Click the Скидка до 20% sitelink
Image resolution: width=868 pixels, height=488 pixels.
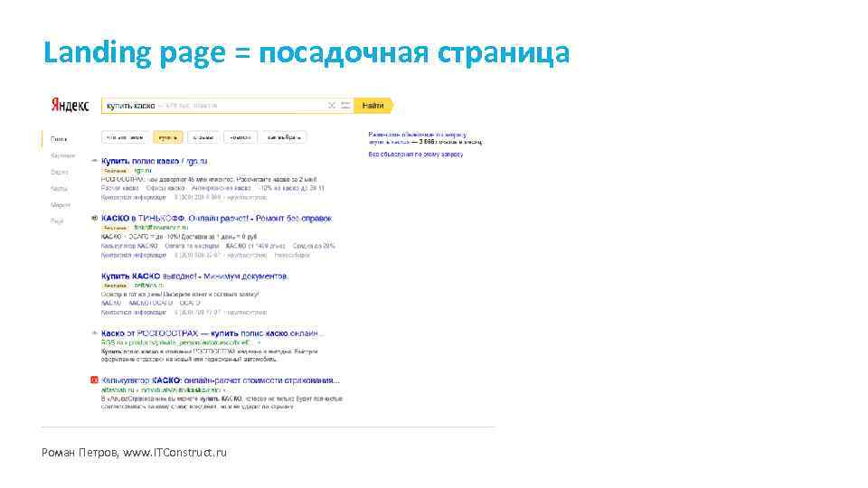tap(314, 246)
